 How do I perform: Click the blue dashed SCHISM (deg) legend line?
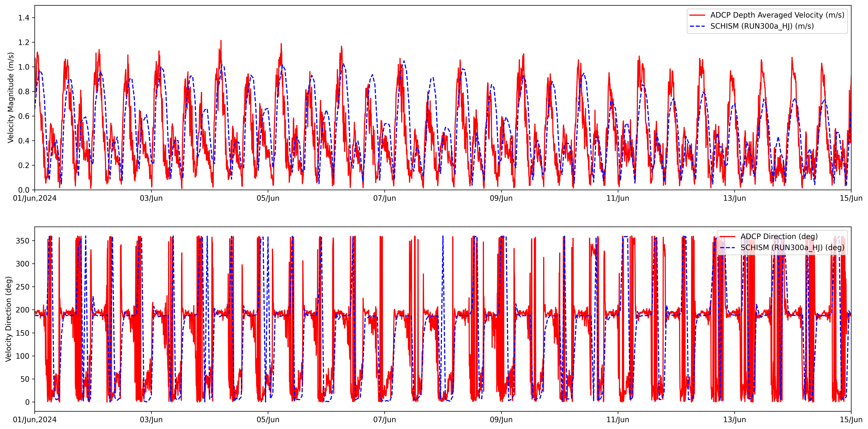click(727, 248)
